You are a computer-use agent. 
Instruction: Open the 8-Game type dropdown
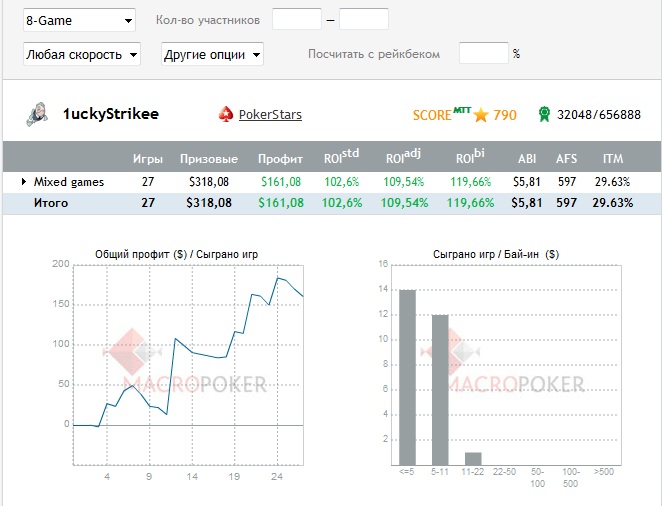coord(80,20)
